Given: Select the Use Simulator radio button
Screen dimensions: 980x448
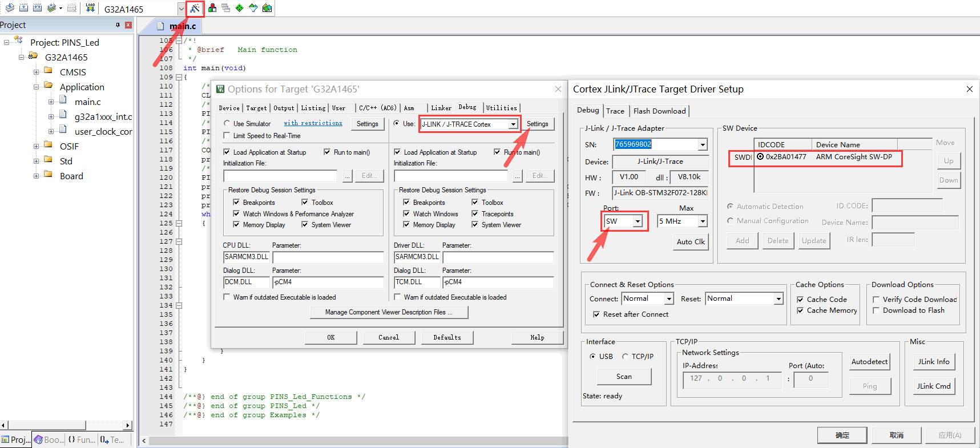Looking at the screenshot, I should pyautogui.click(x=227, y=124).
